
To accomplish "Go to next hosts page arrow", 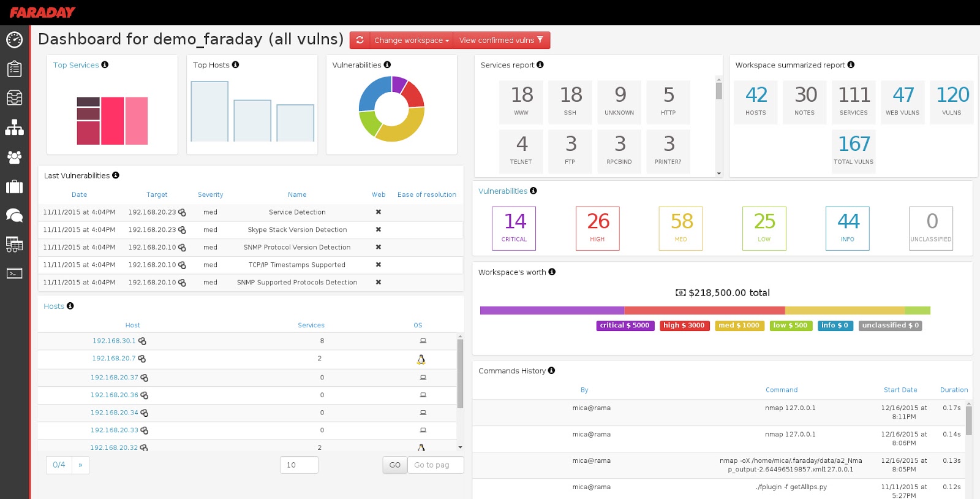I will coord(80,465).
